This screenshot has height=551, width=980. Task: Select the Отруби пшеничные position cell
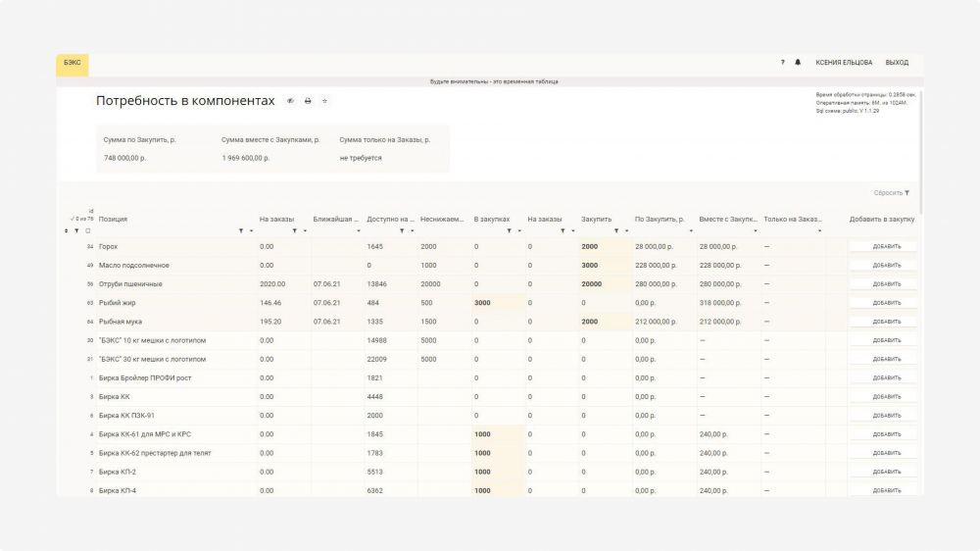coord(176,284)
